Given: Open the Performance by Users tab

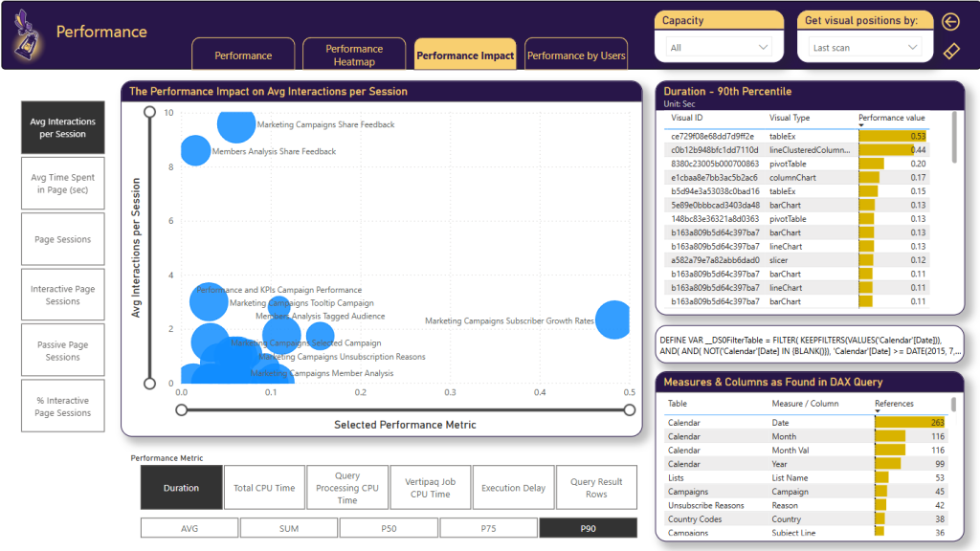Looking at the screenshot, I should coord(576,55).
